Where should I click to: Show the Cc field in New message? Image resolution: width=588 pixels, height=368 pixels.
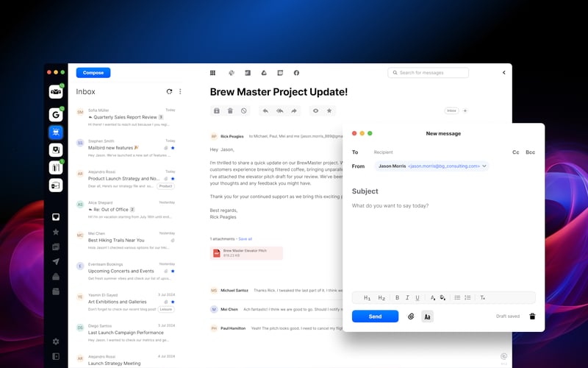point(516,152)
